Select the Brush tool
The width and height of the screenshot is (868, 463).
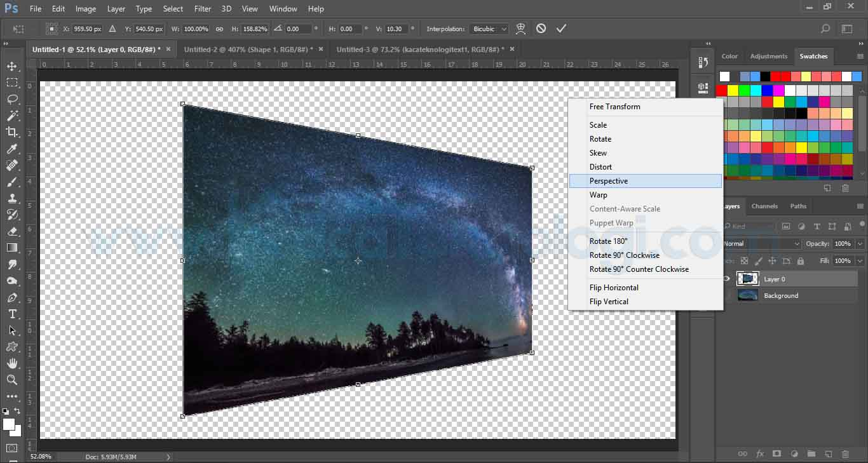coord(12,182)
